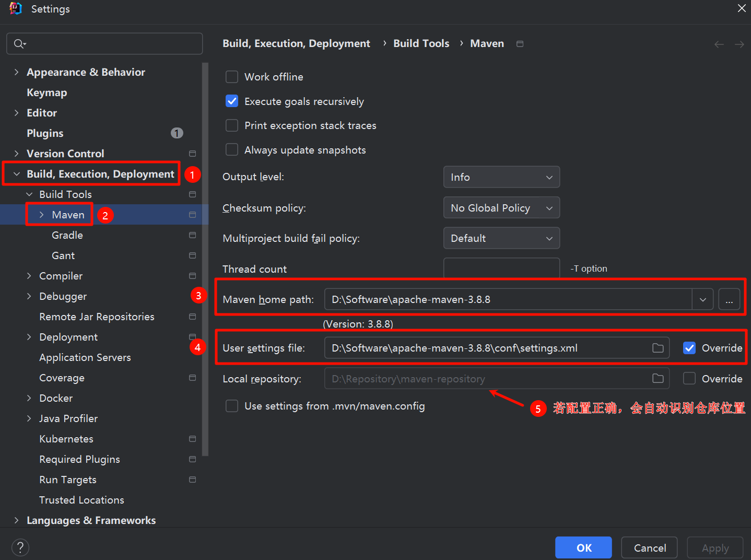Click project icon beside Version Control
Viewport: 751px width, 560px height.
(192, 154)
